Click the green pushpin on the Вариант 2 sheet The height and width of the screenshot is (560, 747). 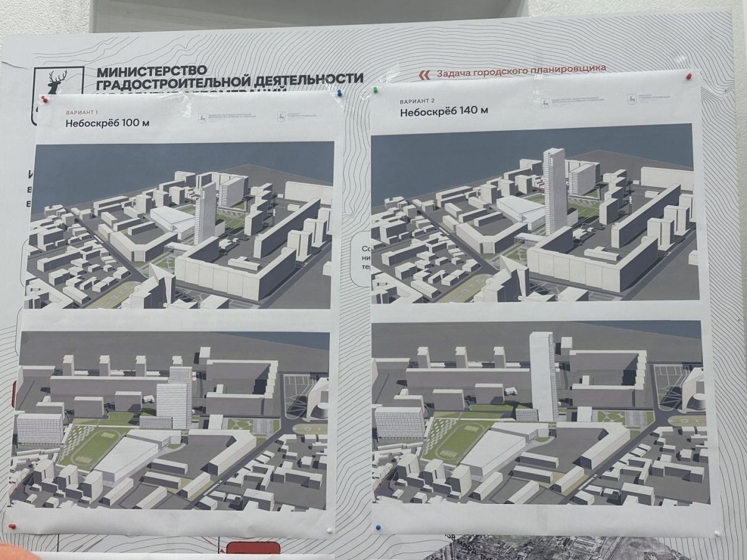(x=375, y=90)
